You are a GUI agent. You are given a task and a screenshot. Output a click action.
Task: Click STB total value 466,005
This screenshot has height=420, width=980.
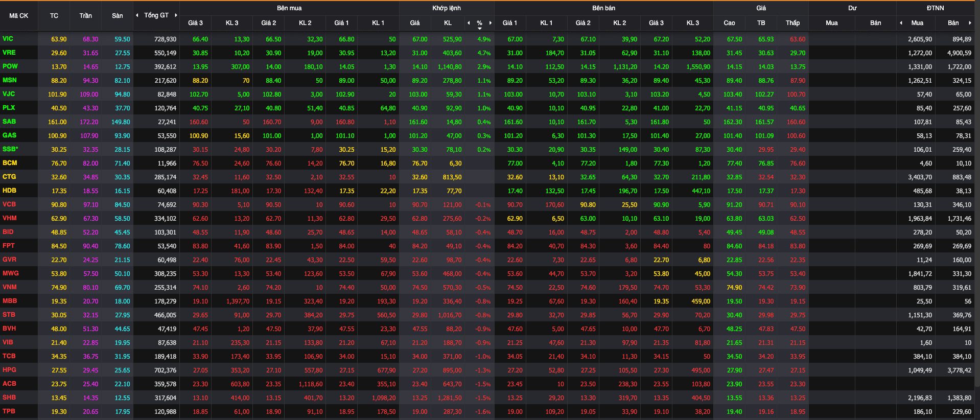tap(165, 315)
